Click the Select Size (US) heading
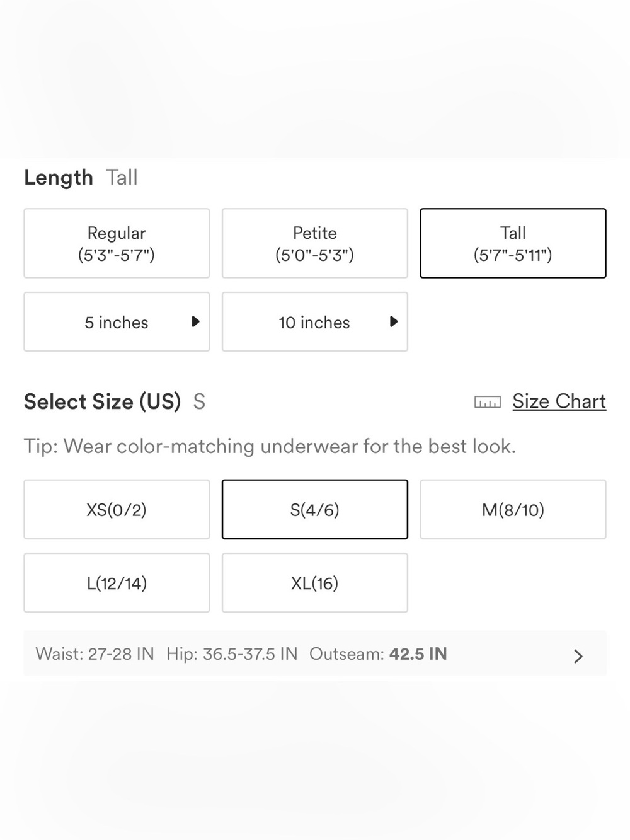Image resolution: width=630 pixels, height=840 pixels. coord(102,401)
